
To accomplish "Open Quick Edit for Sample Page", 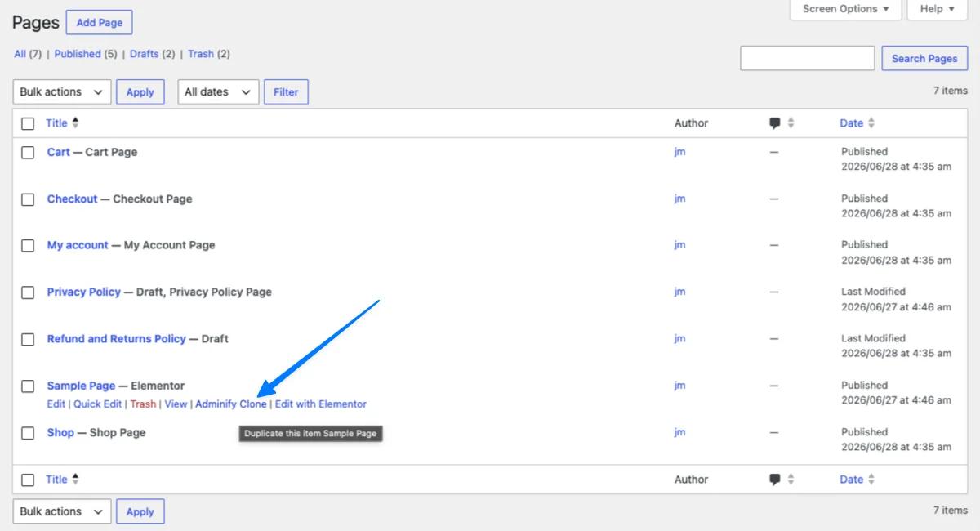I will tap(97, 404).
